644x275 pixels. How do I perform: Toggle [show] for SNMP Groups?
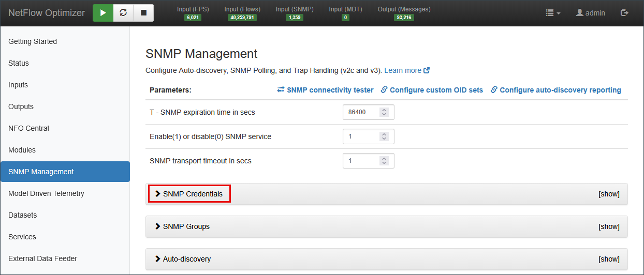pos(609,226)
